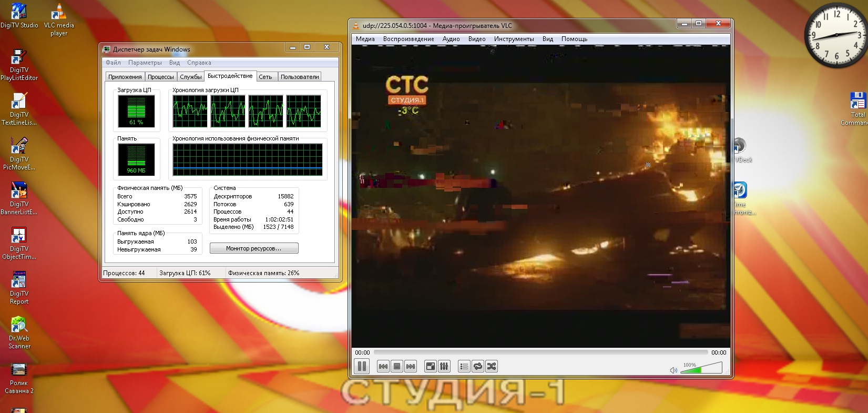Click the previous track button in VLC
The height and width of the screenshot is (413, 868).
tap(383, 366)
